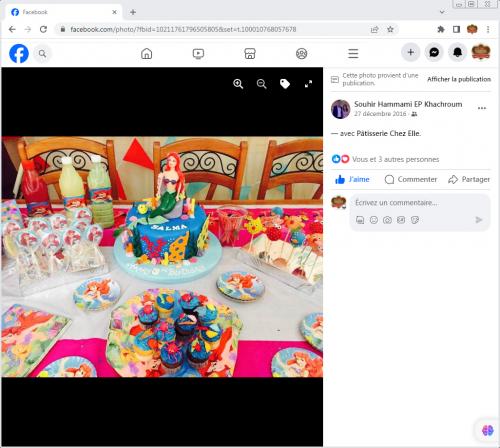The width and height of the screenshot is (500, 448).
Task: Insert a GIF in comment
Action: click(401, 220)
